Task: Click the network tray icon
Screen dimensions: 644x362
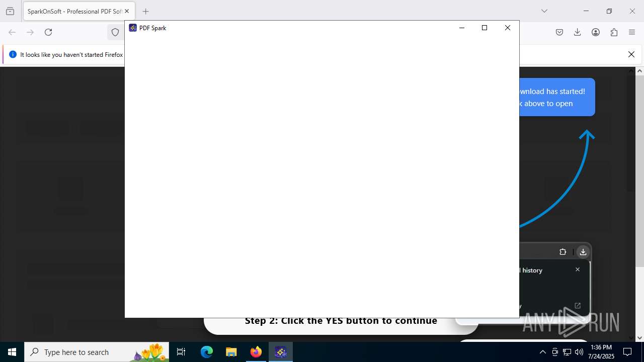Action: 567,352
